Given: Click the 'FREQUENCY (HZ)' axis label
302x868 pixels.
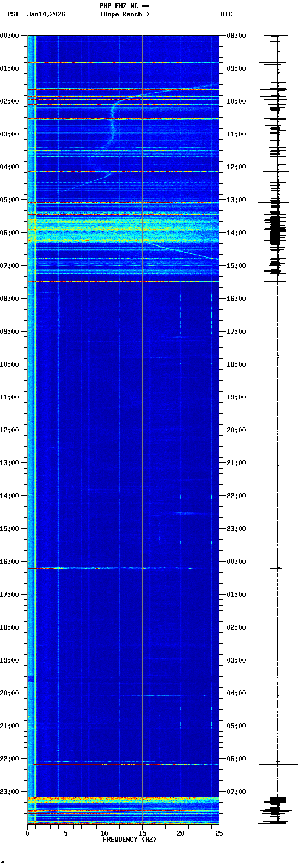Looking at the screenshot, I should click(130, 840).
